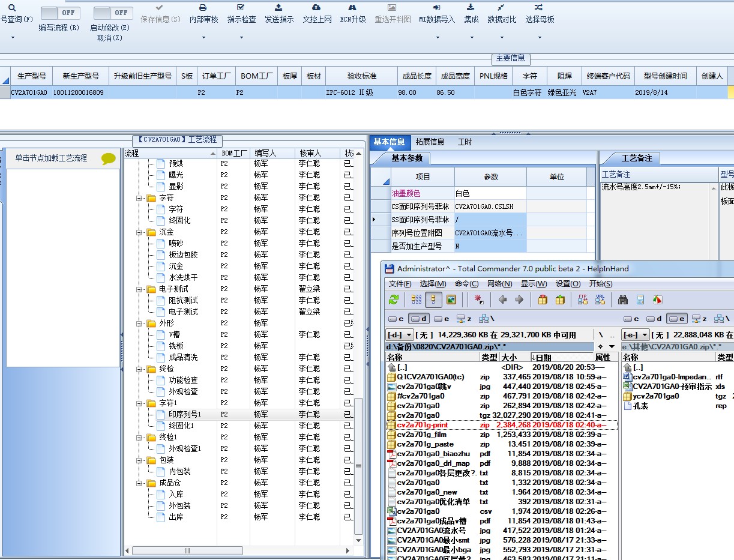Click the 验收标准 column header
The image size is (734, 560).
(362, 76)
